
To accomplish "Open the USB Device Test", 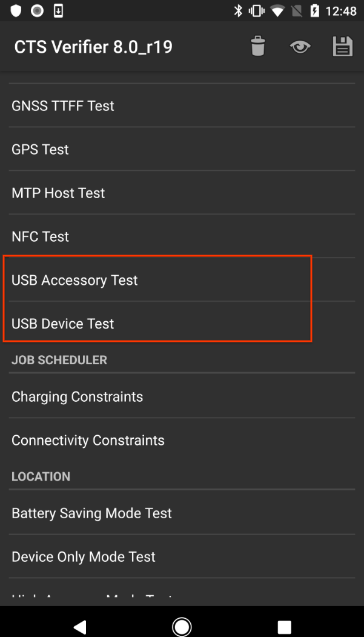I will click(x=62, y=324).
